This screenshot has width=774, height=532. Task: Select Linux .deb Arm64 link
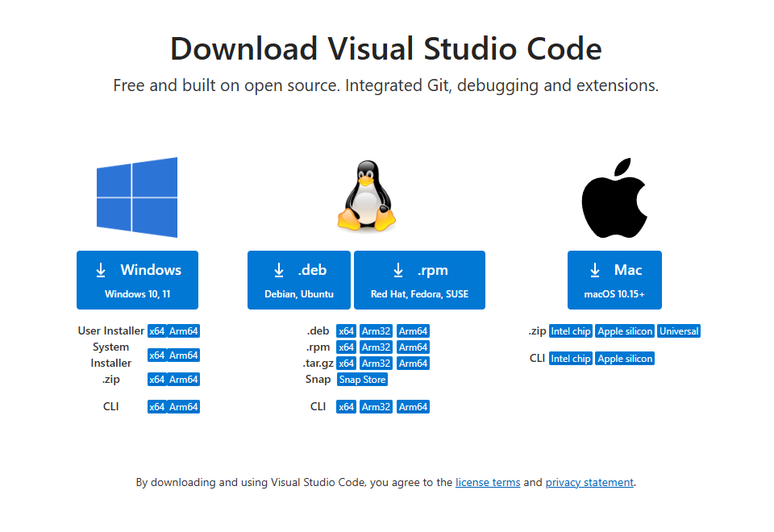tap(413, 331)
